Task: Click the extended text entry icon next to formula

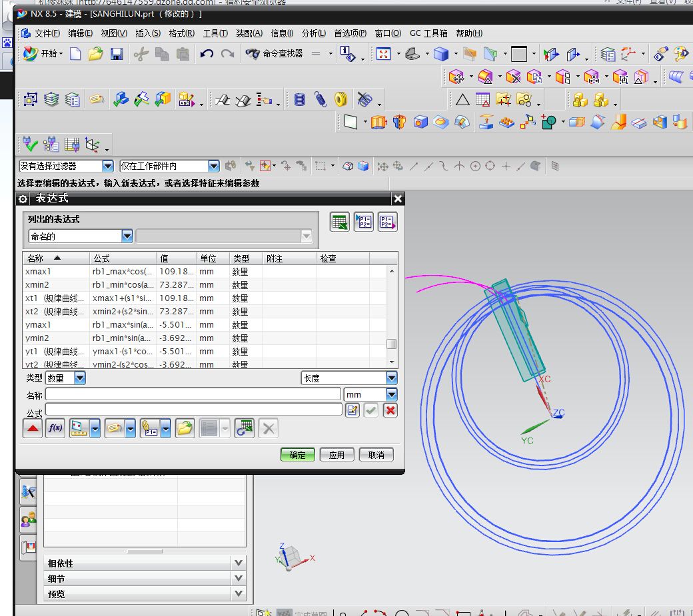Action: click(x=352, y=410)
